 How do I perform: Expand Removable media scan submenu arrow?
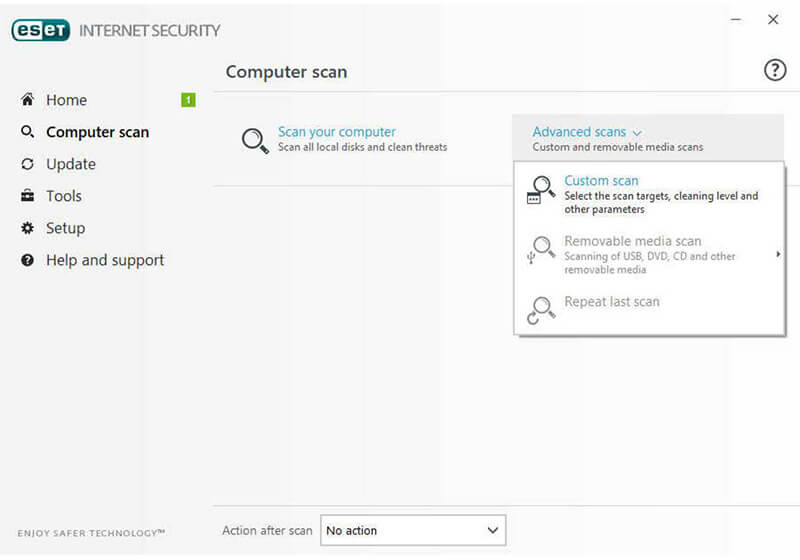[778, 254]
